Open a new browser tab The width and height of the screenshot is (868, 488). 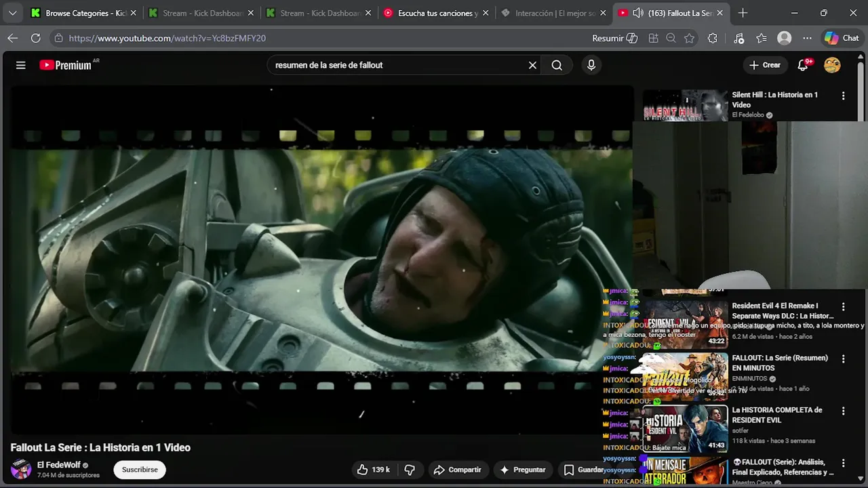(743, 13)
